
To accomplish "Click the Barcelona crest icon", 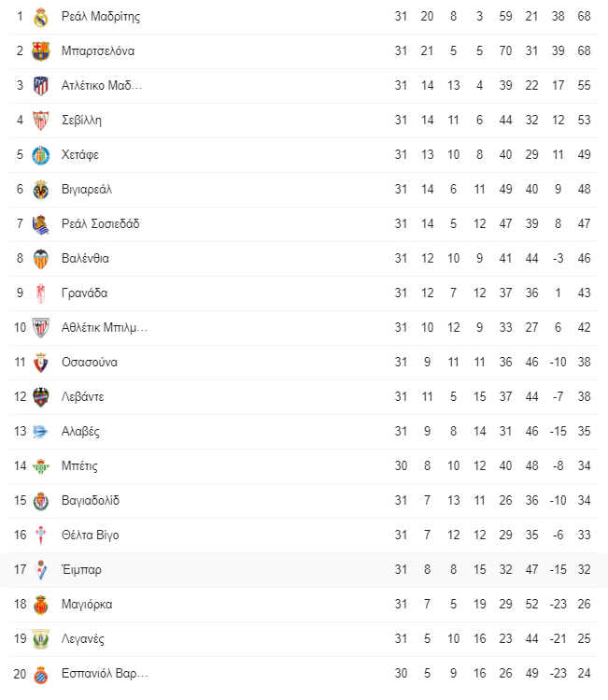I will click(x=40, y=51).
